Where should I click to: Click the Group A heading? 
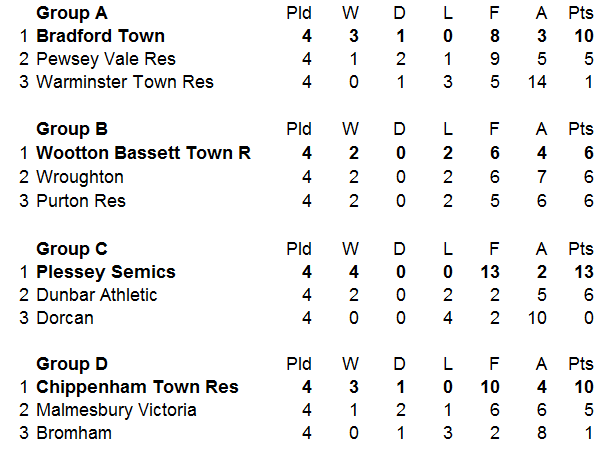tap(71, 14)
